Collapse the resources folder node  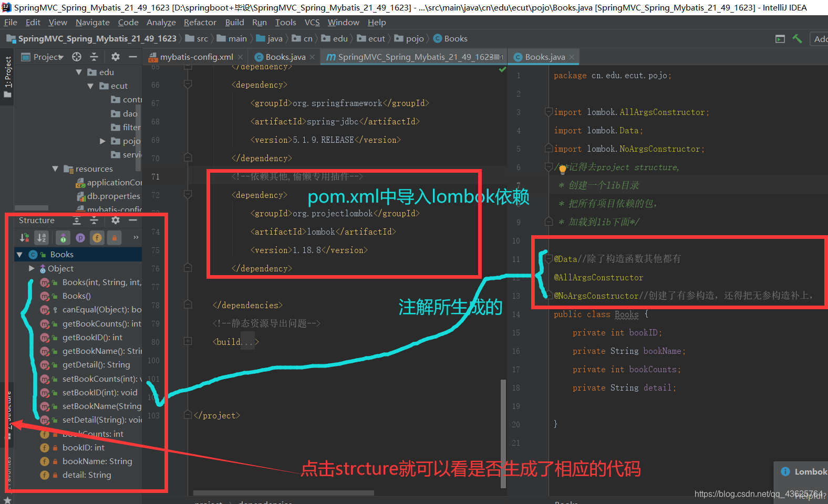pyautogui.click(x=55, y=169)
